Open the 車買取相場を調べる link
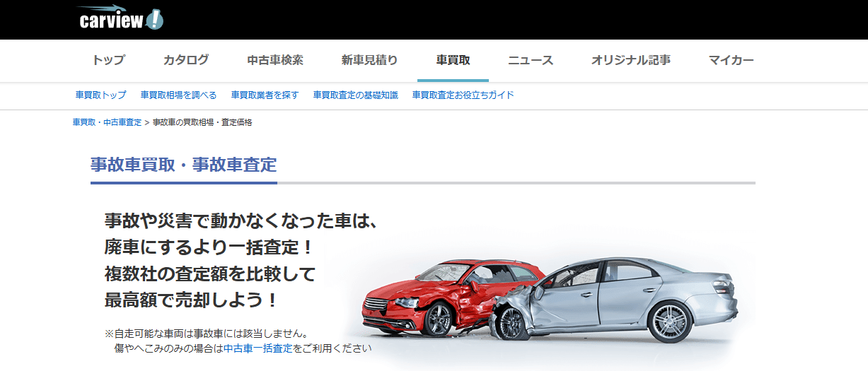 [x=178, y=95]
